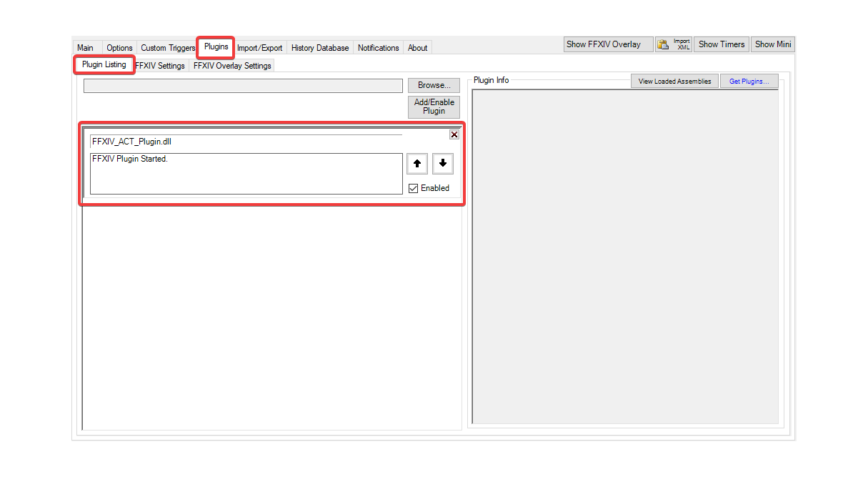Click View Loaded Assemblies
The height and width of the screenshot is (477, 868).
(674, 80)
